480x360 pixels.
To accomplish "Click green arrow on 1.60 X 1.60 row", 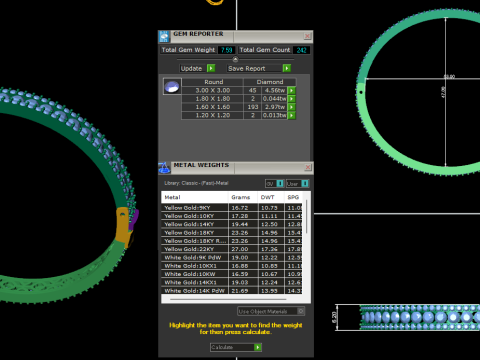I will pos(291,107).
